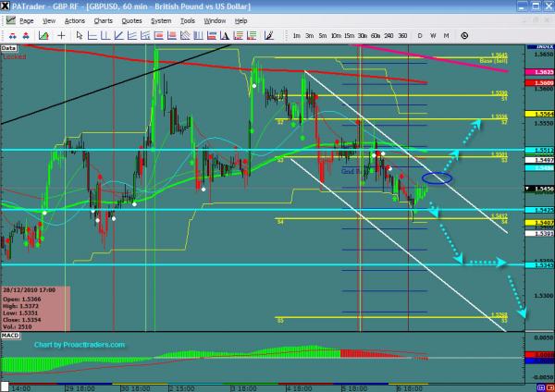Screen dimensions: 555x392
Task: Switch chart to the 60m timeframe
Action: click(375, 35)
